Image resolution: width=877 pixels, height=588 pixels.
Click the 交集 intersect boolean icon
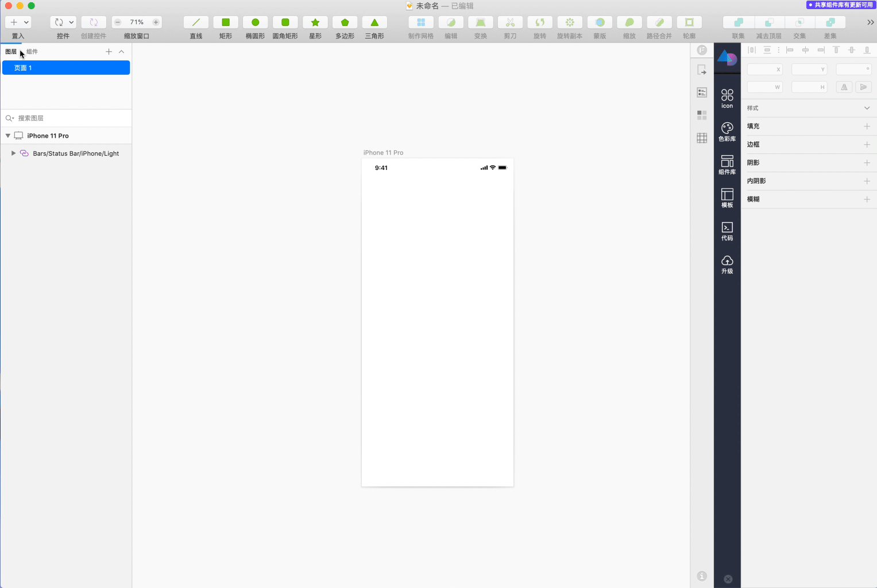tap(799, 22)
